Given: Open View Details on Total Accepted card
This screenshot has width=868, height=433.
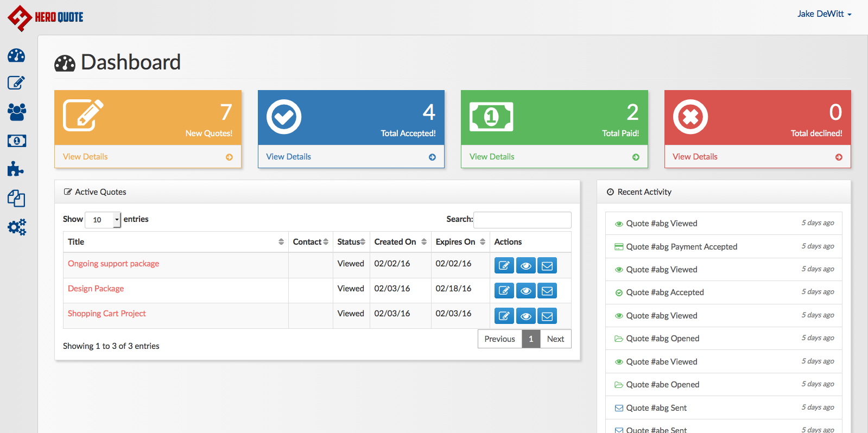Looking at the screenshot, I should pyautogui.click(x=289, y=157).
